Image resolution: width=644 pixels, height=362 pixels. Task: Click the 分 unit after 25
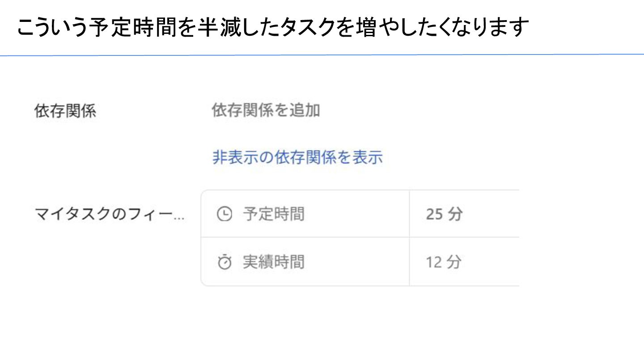pos(454,215)
